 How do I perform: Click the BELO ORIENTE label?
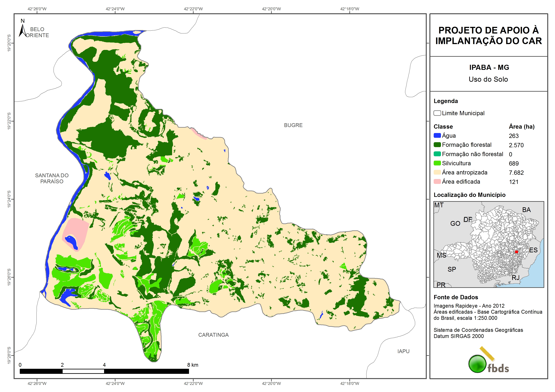click(x=37, y=32)
